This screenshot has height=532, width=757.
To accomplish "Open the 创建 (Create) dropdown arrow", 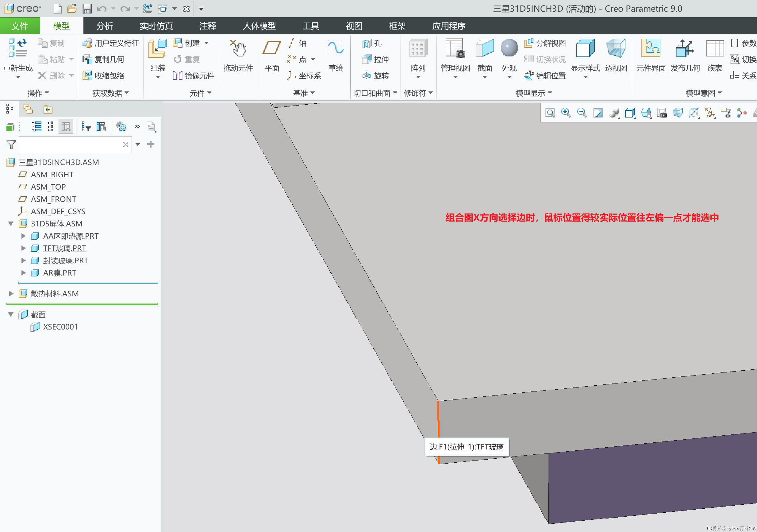I will tap(206, 43).
